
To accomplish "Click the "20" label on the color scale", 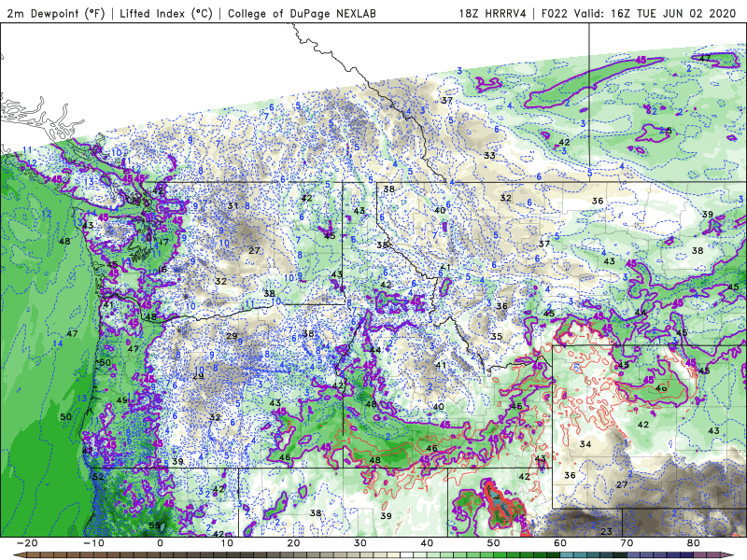I will 293,543.
